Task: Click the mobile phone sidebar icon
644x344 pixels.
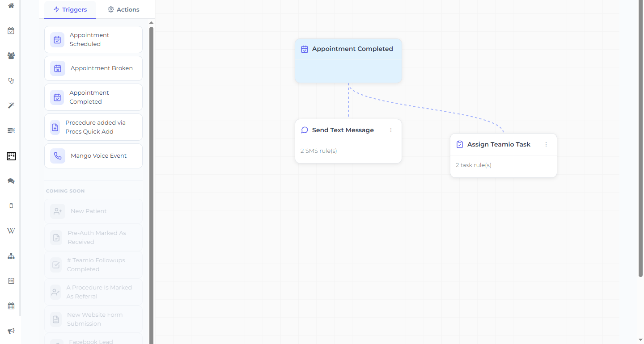Action: click(x=11, y=206)
